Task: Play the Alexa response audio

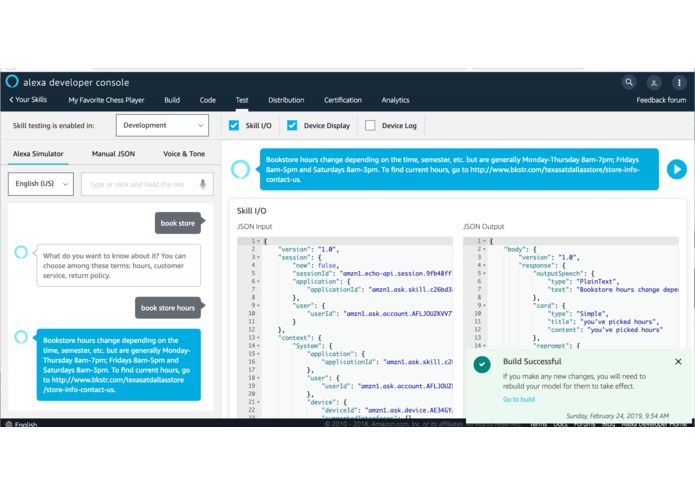Action: pos(676,169)
